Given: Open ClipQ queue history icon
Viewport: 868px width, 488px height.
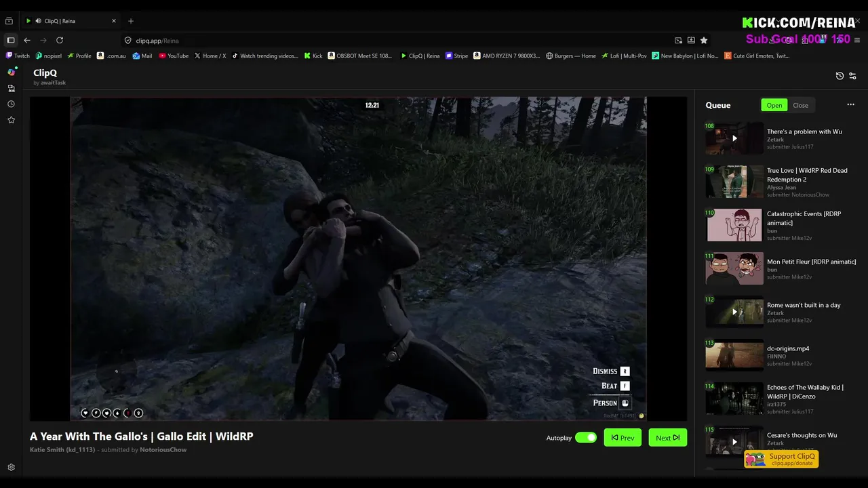Looking at the screenshot, I should tap(840, 76).
